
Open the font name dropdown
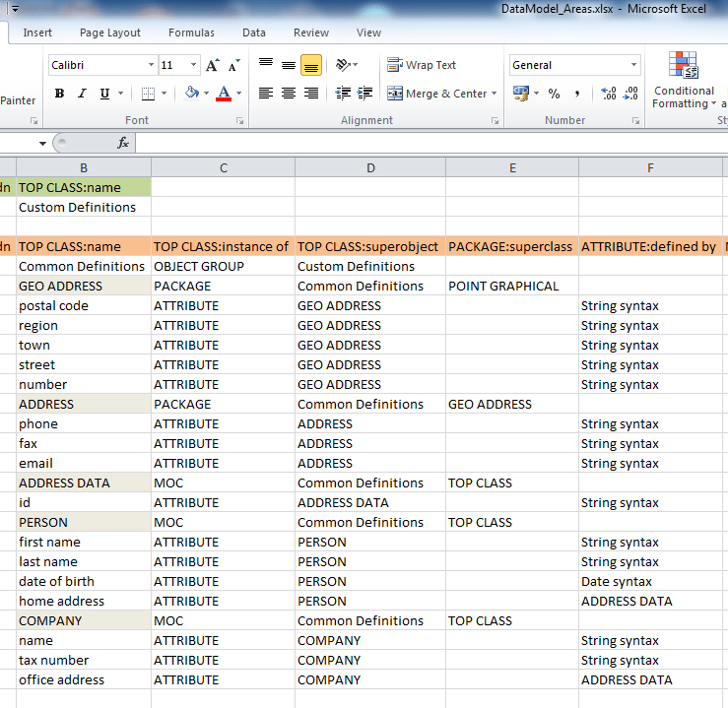pos(151,66)
